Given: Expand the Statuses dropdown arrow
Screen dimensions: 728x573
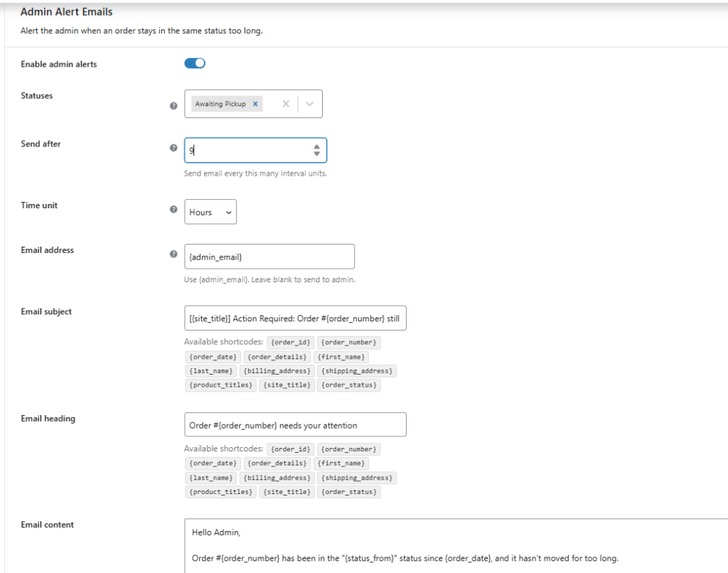Looking at the screenshot, I should (310, 104).
